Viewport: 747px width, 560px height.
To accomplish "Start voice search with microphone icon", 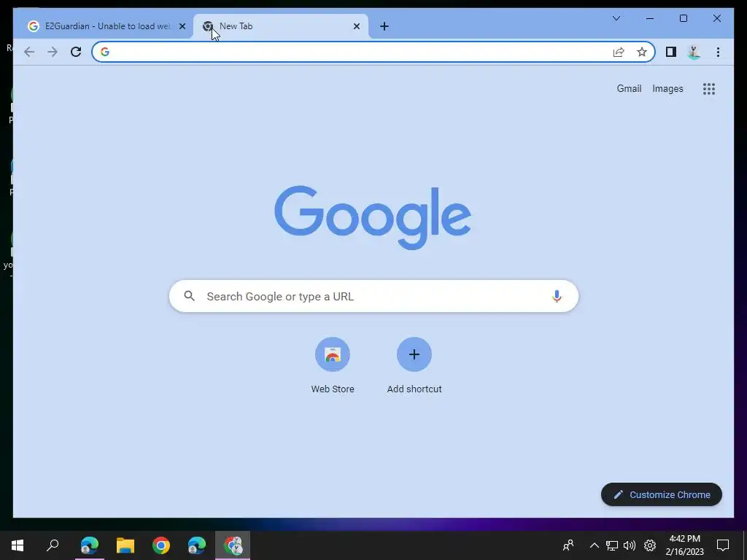I will 557,296.
